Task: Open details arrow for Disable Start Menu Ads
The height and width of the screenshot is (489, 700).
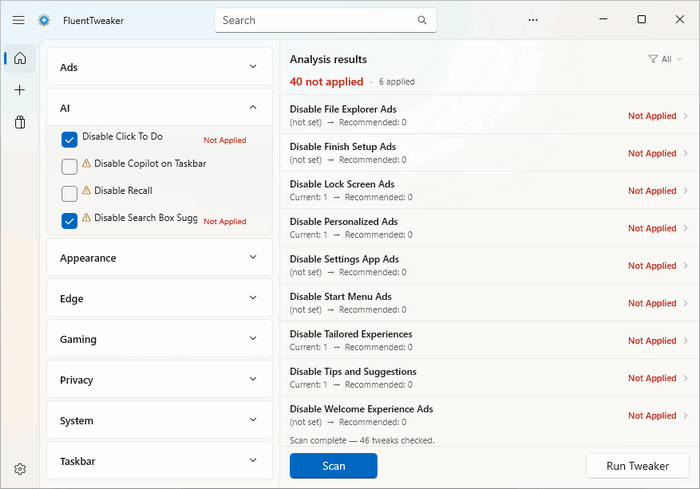Action: [686, 303]
